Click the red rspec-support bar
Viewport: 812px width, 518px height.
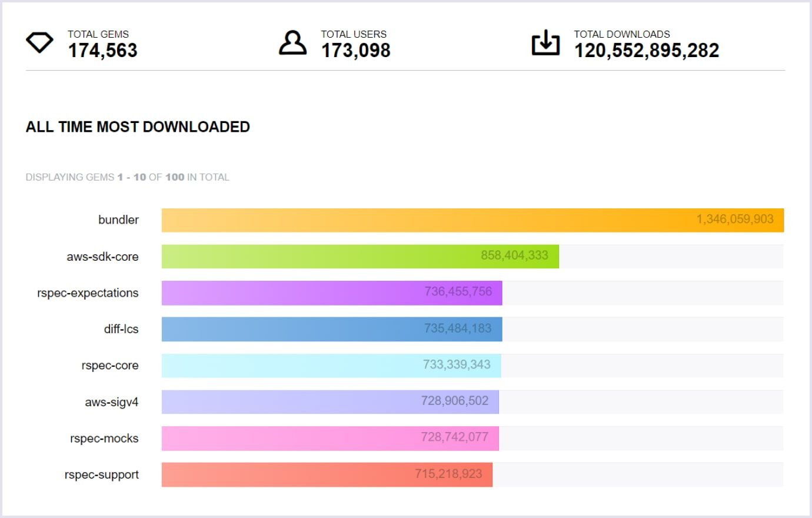coord(327,475)
